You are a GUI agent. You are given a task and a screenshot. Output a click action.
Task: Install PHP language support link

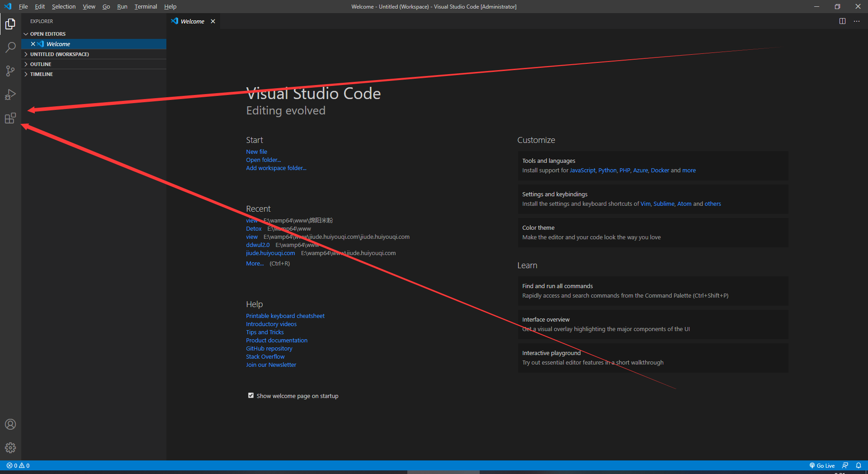(x=625, y=170)
